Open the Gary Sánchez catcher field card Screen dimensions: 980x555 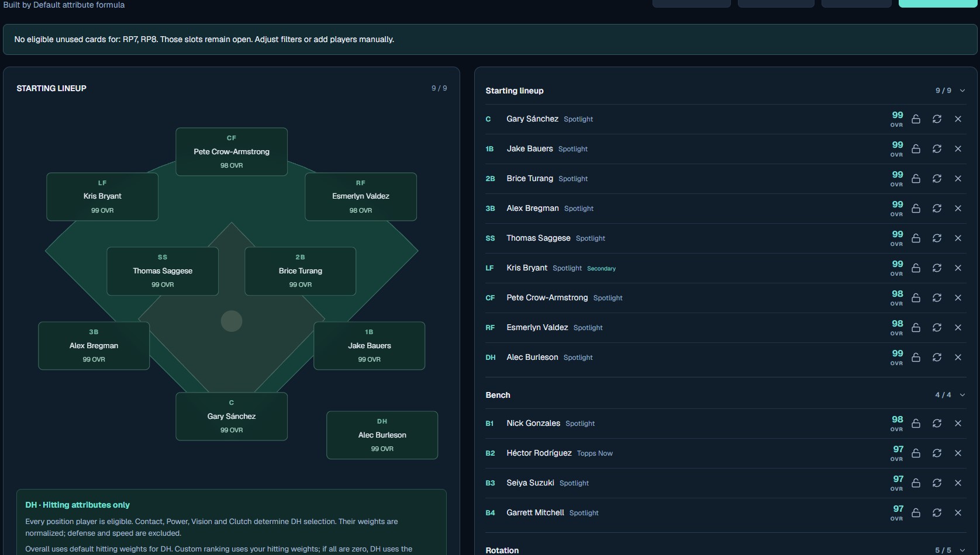[x=232, y=417]
